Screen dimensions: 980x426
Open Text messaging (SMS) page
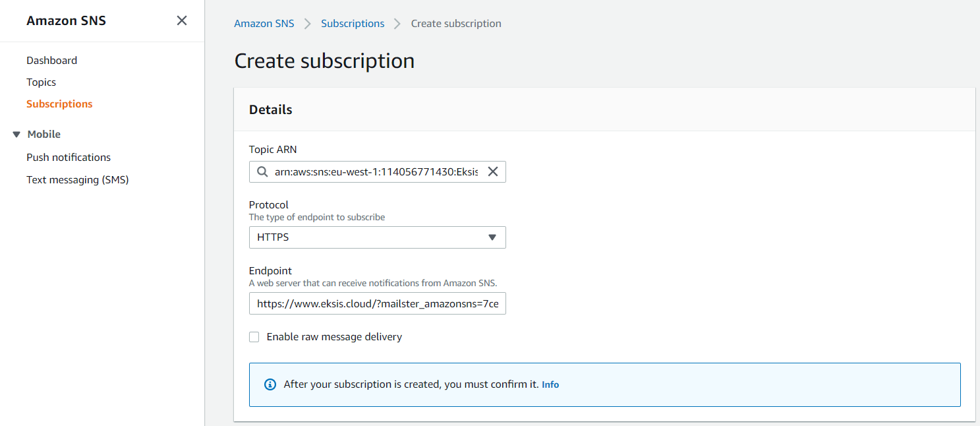[77, 179]
